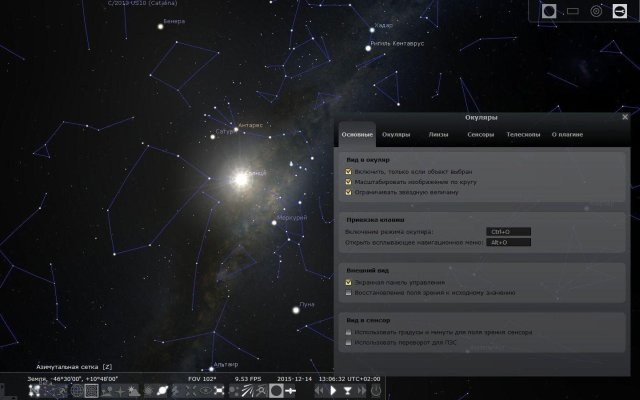This screenshot has width=640, height=400.
Task: Enable "Использовать переворот для ПЗС" checkbox
Action: coord(347,342)
